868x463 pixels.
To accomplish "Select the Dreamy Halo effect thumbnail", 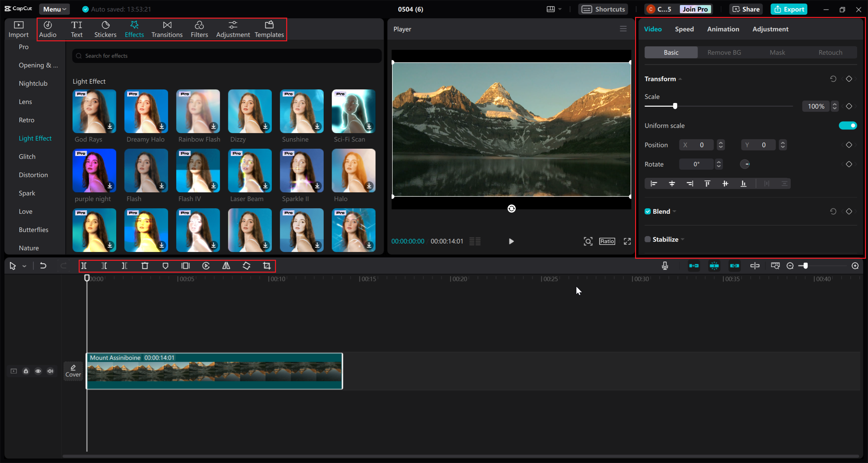I will coord(146,111).
